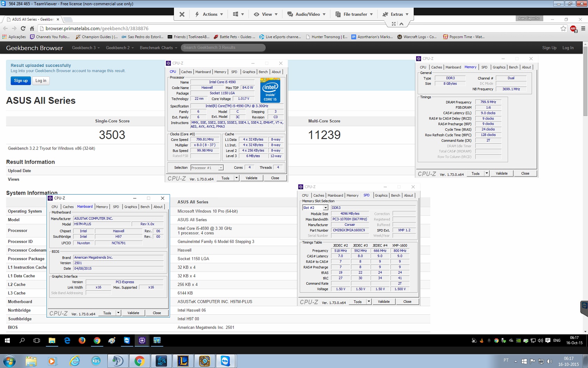Open NVIDIA tray icon in remote taskbar
This screenshot has height=368, width=588.
[x=518, y=340]
